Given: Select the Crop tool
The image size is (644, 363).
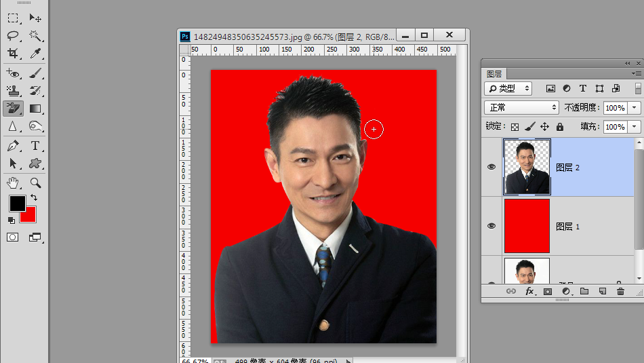Looking at the screenshot, I should point(13,54).
